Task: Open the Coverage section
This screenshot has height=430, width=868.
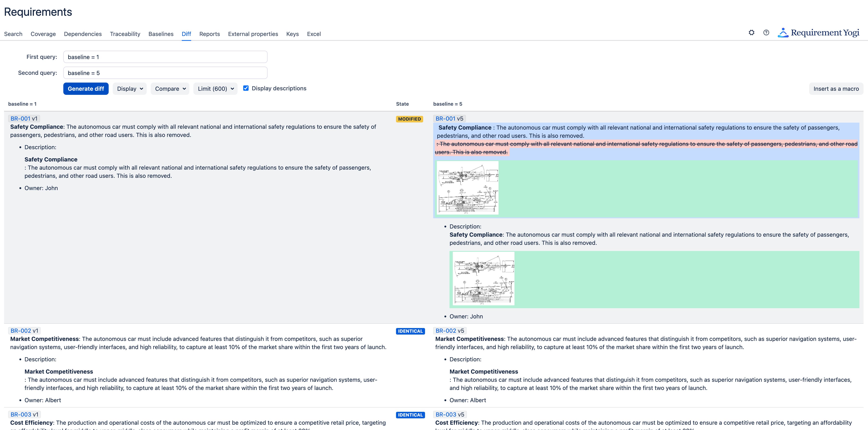Action: pos(43,34)
